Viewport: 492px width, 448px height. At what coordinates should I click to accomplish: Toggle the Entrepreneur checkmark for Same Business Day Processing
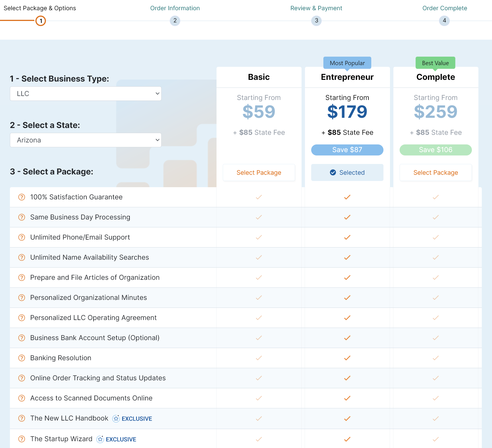click(x=347, y=217)
